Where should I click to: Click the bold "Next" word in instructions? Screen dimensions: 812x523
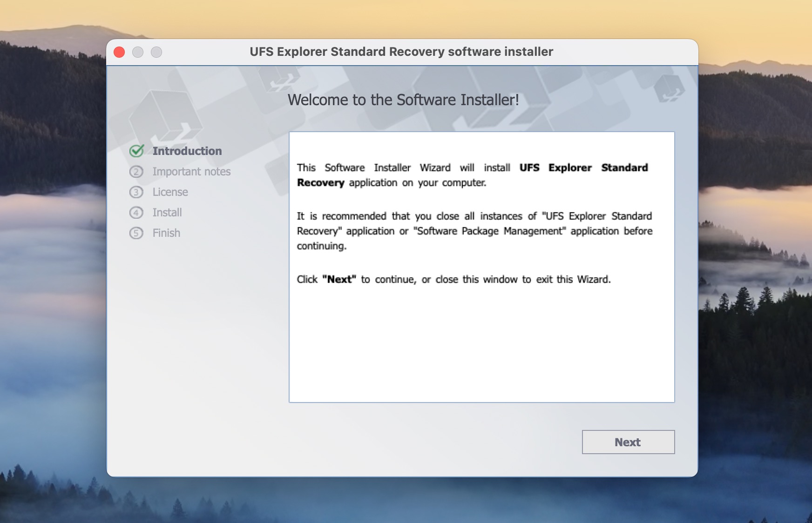coord(339,279)
